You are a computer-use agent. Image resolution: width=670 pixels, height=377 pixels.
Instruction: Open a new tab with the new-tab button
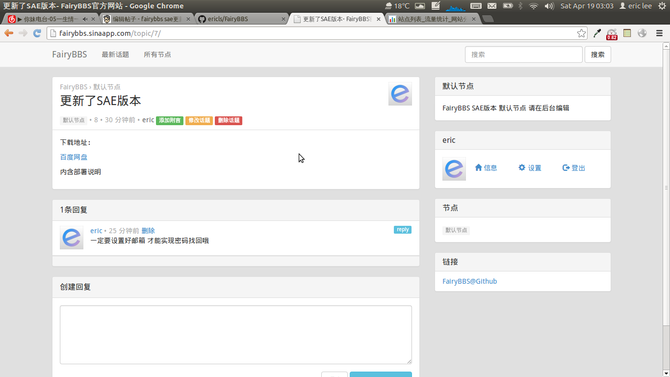(x=488, y=19)
